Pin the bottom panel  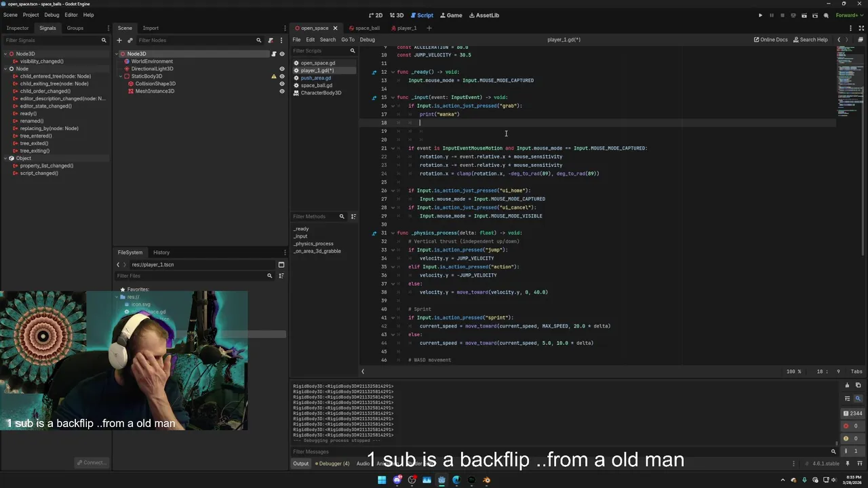[848, 464]
